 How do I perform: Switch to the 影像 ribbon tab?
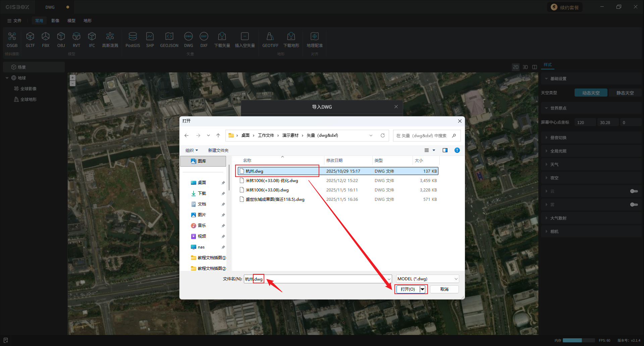tap(55, 21)
